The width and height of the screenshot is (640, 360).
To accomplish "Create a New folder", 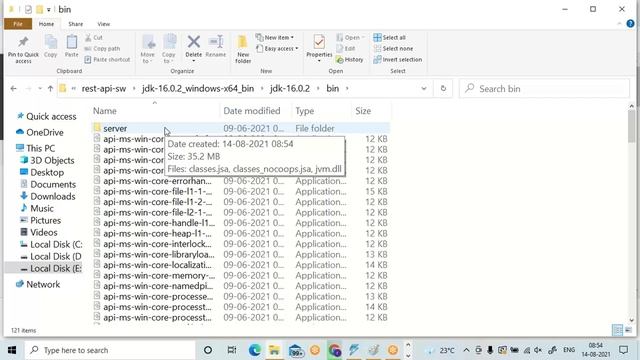I will (x=243, y=49).
